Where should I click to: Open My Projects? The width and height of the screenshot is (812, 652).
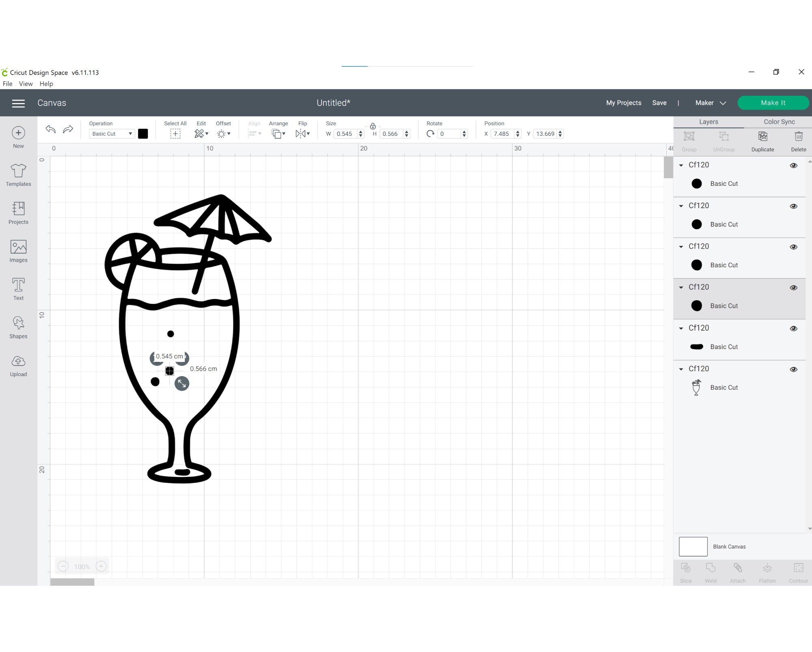(624, 103)
